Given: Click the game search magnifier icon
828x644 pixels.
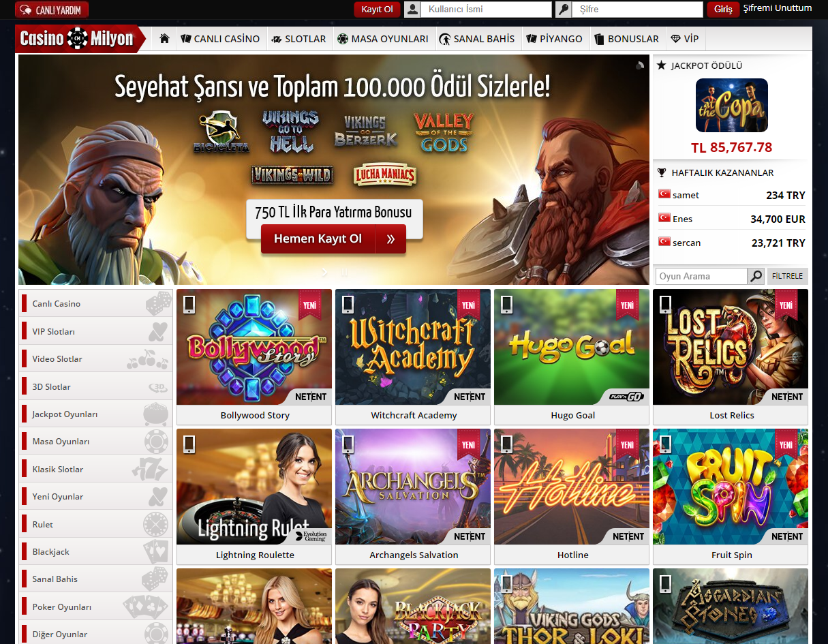Looking at the screenshot, I should tap(756, 276).
